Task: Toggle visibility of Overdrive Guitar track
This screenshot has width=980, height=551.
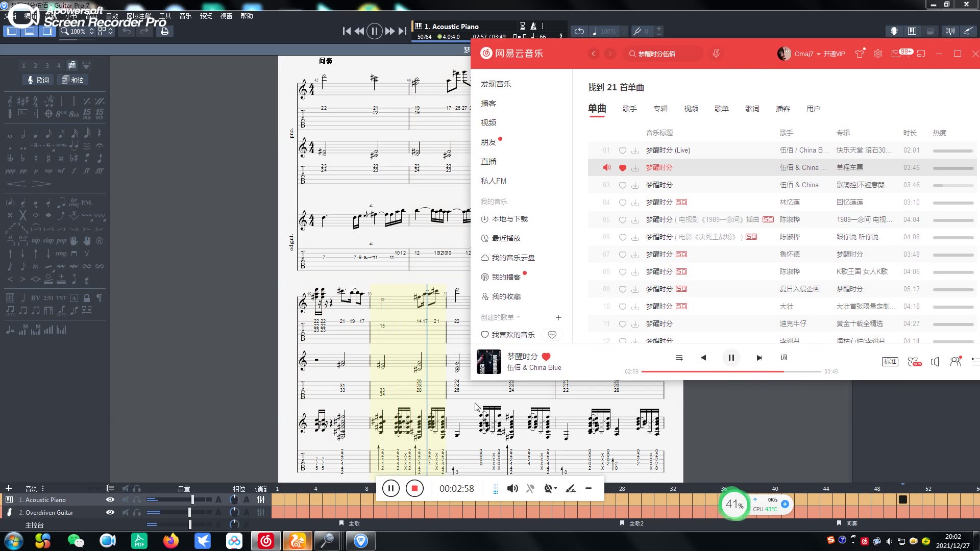Action: (110, 512)
